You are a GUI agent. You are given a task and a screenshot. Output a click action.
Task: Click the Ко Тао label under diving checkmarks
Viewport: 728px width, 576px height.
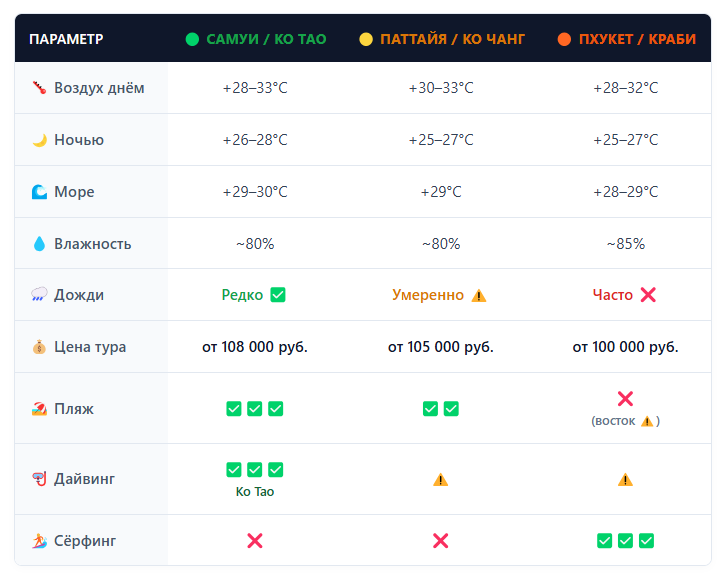pos(255,492)
